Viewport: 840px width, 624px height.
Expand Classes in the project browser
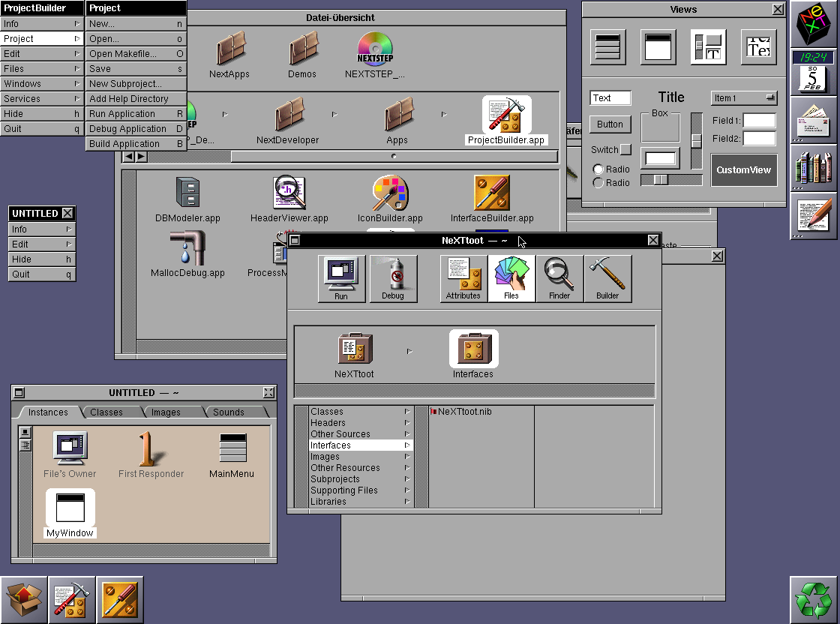tap(407, 411)
